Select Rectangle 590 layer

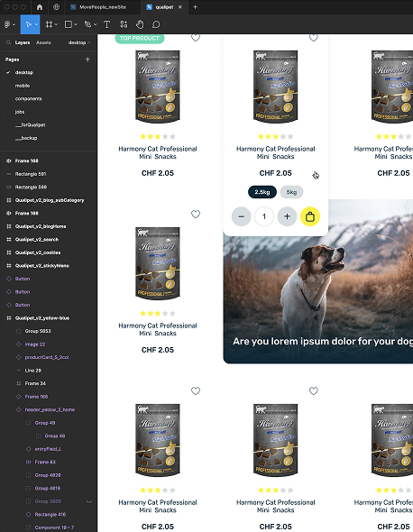[x=49, y=187]
